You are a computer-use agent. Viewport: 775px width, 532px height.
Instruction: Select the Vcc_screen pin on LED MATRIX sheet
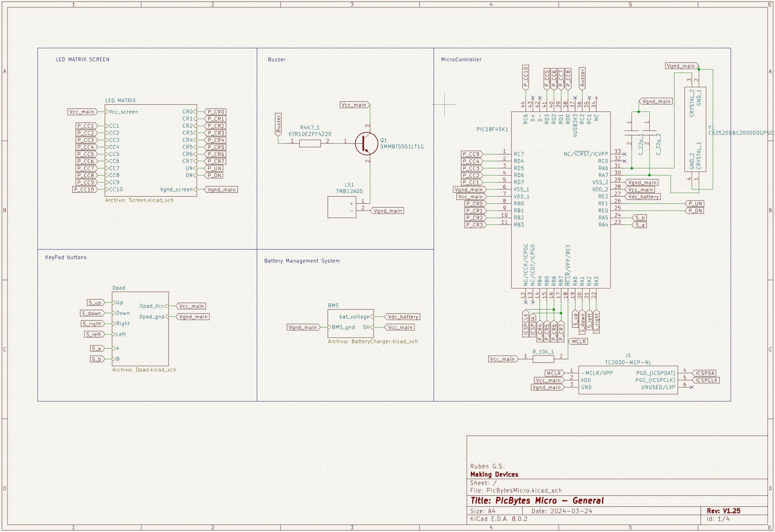coord(121,112)
